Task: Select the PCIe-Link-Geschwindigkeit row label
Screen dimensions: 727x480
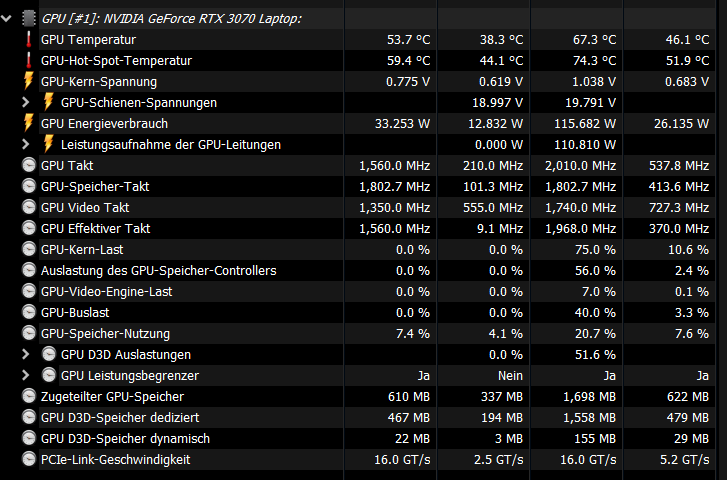Action: click(115, 460)
